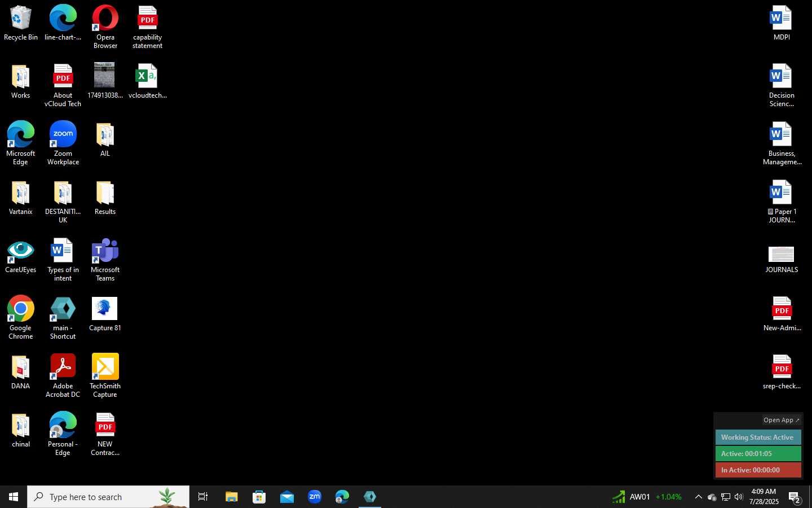Select the Results folder icon
812x508 pixels.
pos(105,198)
